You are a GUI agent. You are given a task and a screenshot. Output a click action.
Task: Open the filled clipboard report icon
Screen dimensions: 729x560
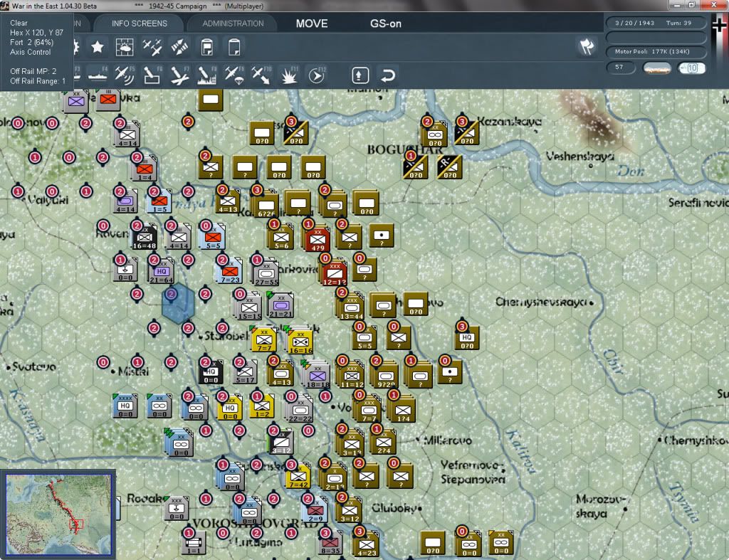coord(207,47)
